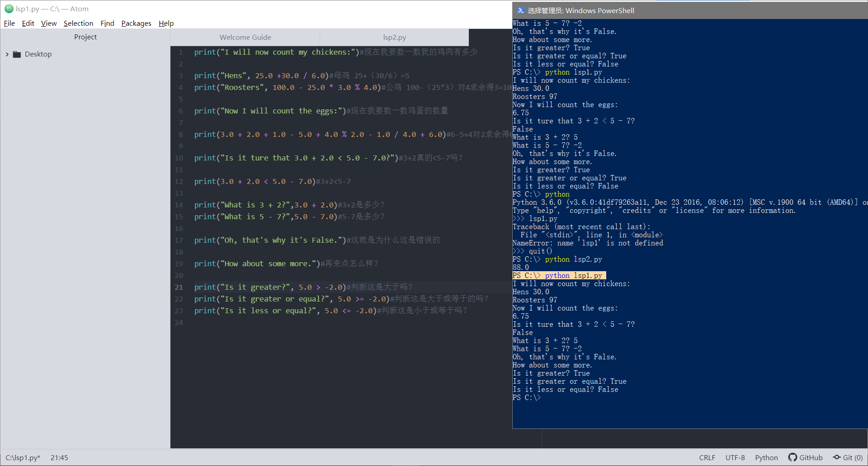Click the last "PS C:\>" prompt in PowerShell
868x466 pixels.
[x=526, y=397]
